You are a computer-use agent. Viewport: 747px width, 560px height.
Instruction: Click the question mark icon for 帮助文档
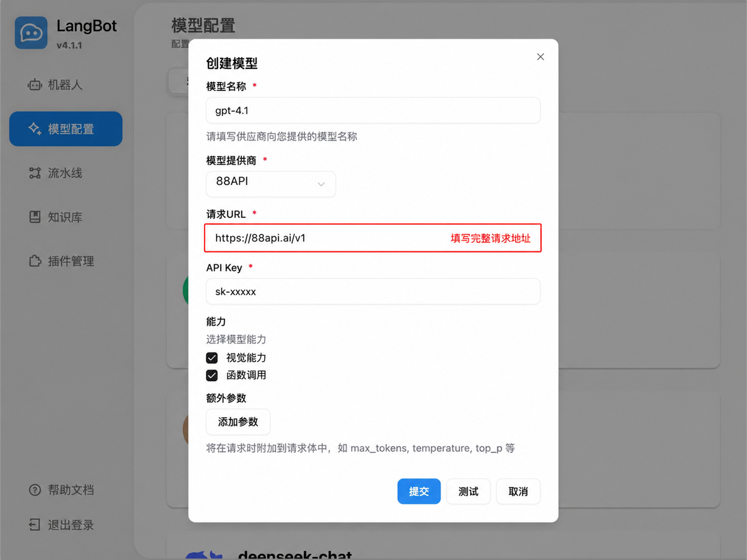pos(35,490)
